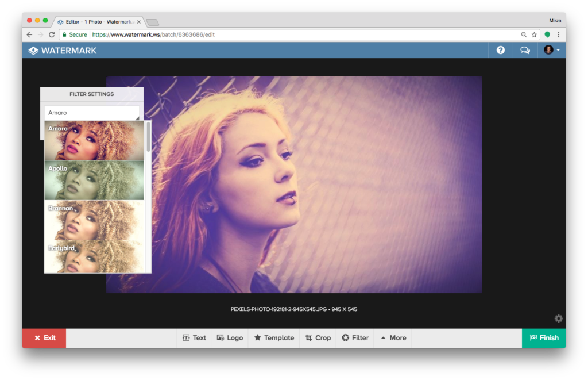588x380 pixels.
Task: Click the settings gear icon
Action: click(558, 318)
